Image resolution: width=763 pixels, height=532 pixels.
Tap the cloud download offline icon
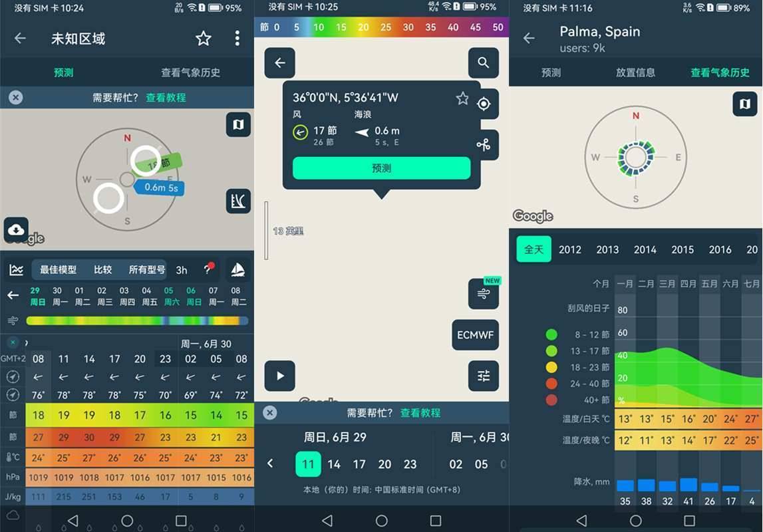tap(16, 230)
